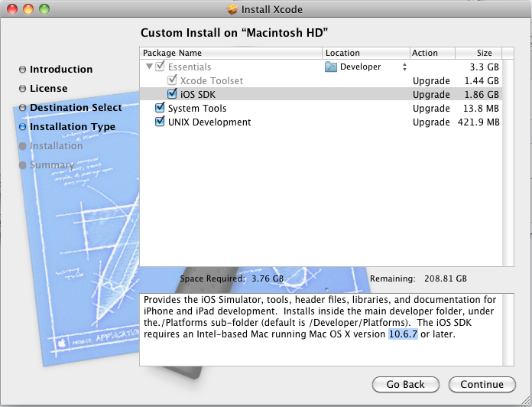Screen dimensions: 532x407
Task: Click the package list vertical scrollbar
Action: point(508,163)
